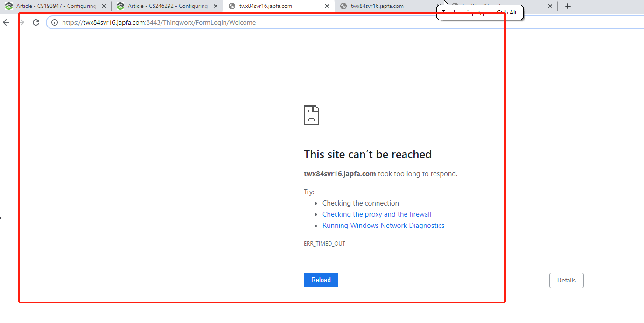Screen dimensions: 644x323
Task: Open the Checking the proxy and firewall link
Action: (377, 214)
